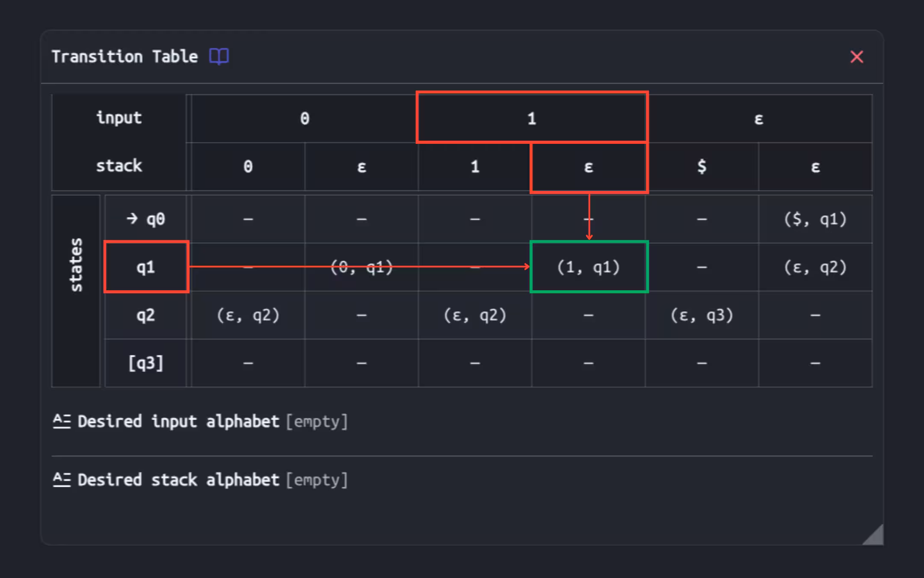This screenshot has height=578, width=924.
Task: Select stack header ε under input 1
Action: click(x=589, y=167)
